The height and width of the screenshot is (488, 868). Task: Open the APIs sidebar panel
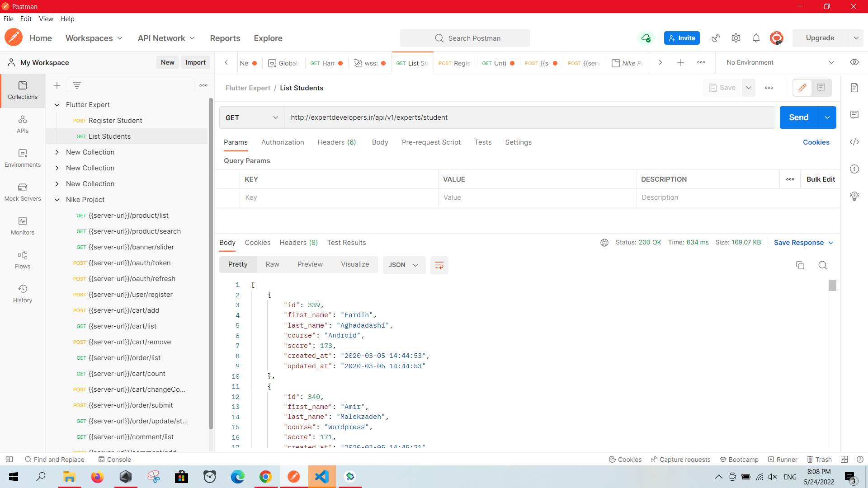pyautogui.click(x=23, y=125)
